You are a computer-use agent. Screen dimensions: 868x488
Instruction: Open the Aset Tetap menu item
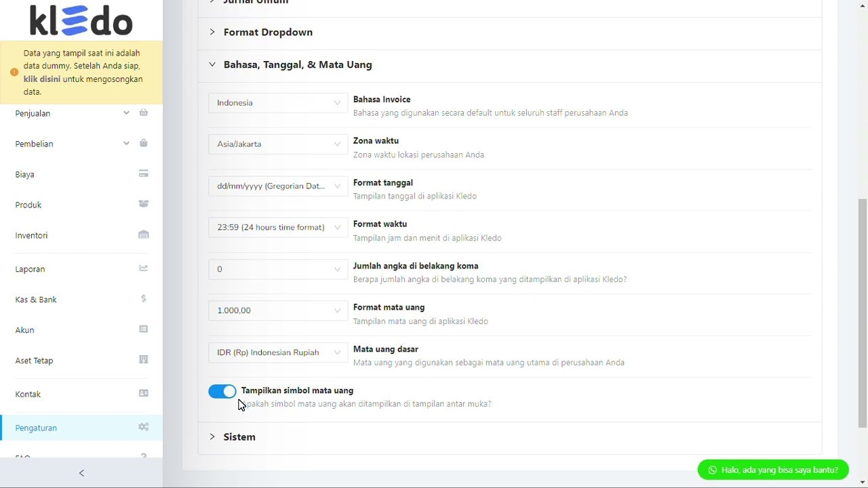point(34,361)
